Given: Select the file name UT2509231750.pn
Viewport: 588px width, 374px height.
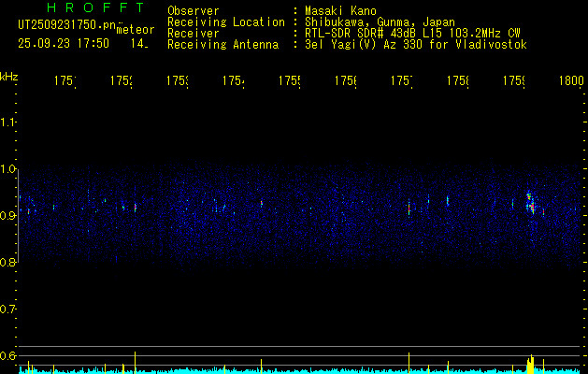Looking at the screenshot, I should click(x=67, y=25).
